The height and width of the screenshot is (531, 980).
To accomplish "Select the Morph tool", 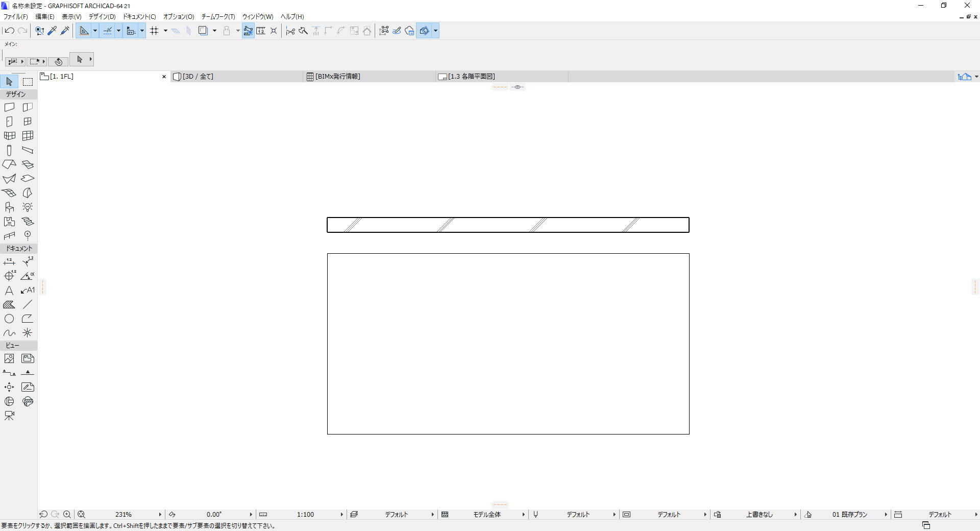I will pos(28,193).
